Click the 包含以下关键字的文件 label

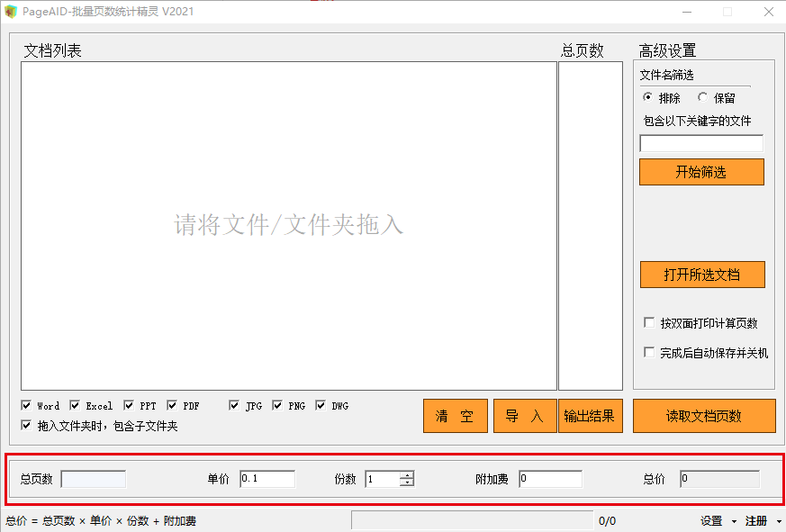697,121
